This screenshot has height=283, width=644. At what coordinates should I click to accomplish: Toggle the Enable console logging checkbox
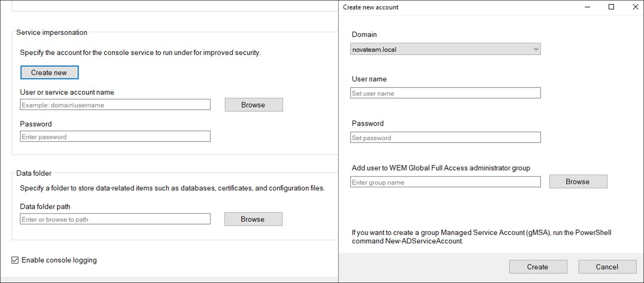(x=15, y=260)
